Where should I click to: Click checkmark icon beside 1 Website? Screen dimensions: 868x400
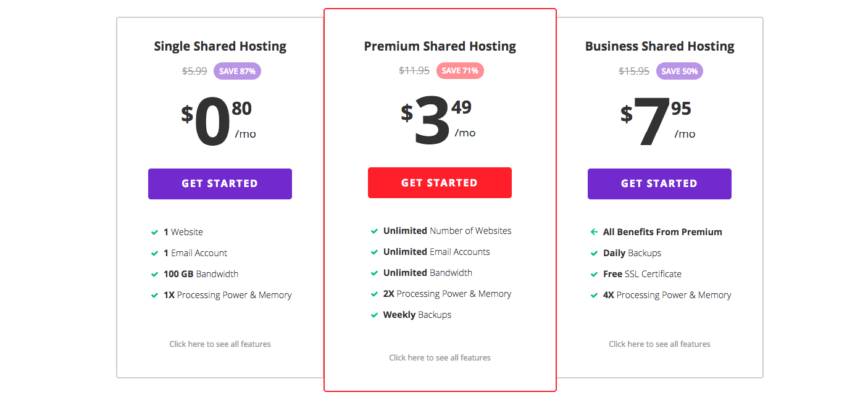[x=155, y=233]
